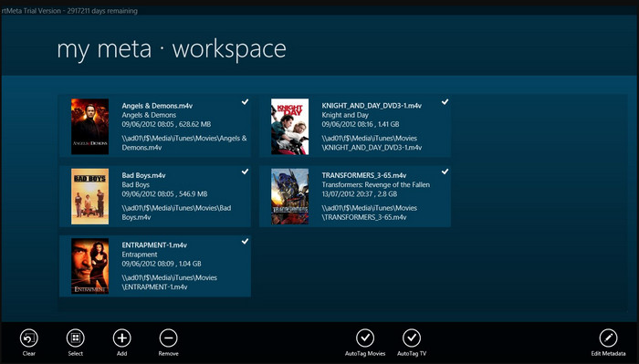This screenshot has width=639, height=364.
Task: Uncheck the Bad Boys.m4v checkmark
Action: (x=245, y=172)
